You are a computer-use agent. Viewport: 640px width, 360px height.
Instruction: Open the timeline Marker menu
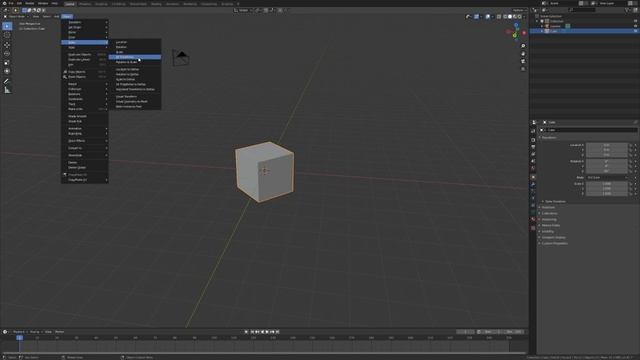coord(60,332)
